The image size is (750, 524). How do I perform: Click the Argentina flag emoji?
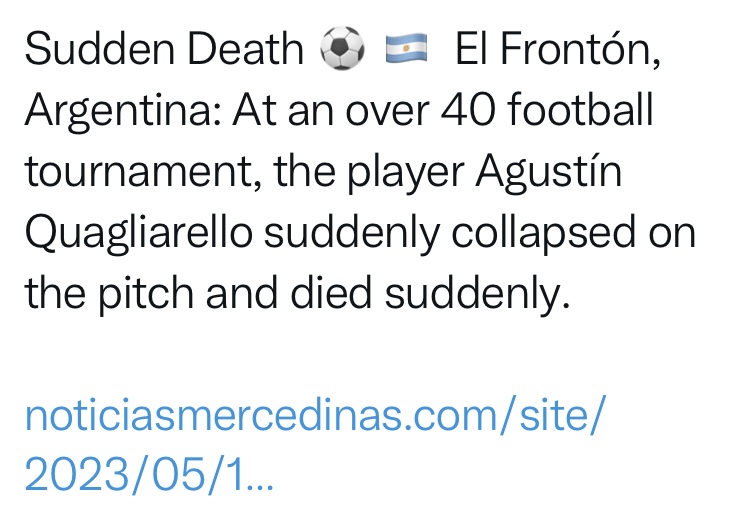coord(406,50)
